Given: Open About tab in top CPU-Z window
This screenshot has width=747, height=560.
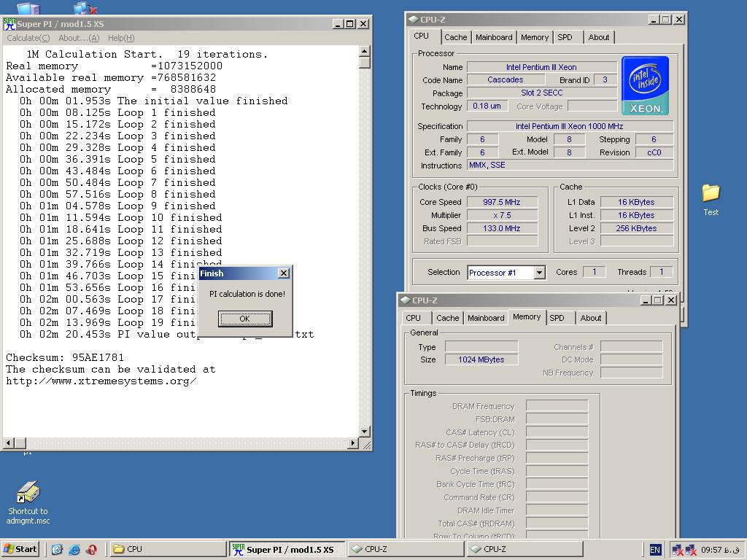Looking at the screenshot, I should tap(598, 37).
